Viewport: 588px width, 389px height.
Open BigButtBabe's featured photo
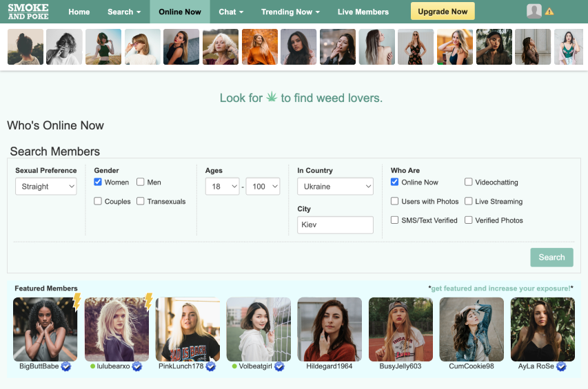click(45, 330)
